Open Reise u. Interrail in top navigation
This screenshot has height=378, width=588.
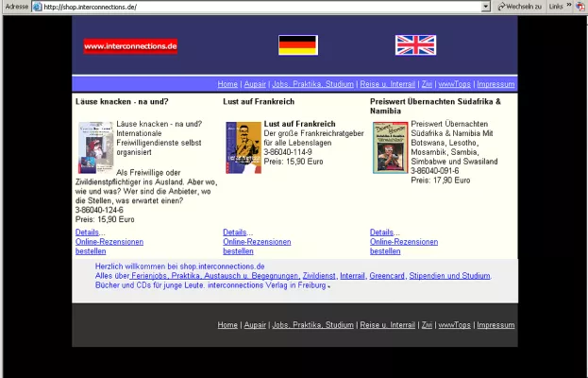(387, 84)
